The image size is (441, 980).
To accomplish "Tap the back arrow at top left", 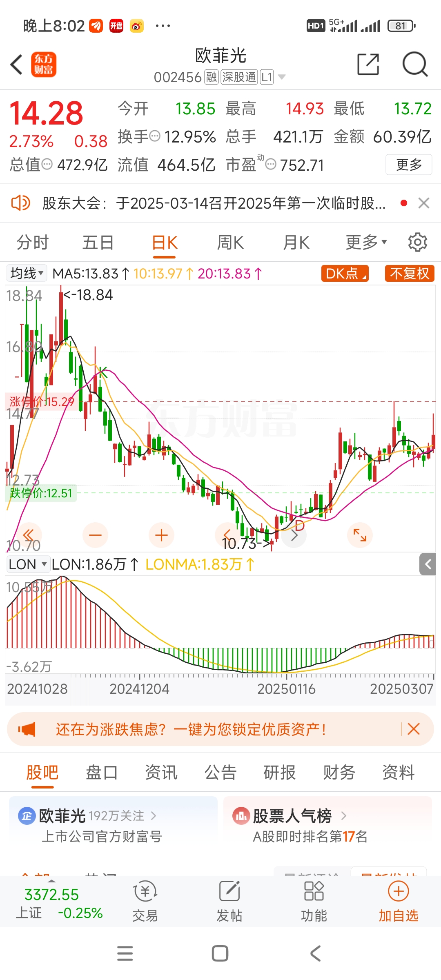I will (x=16, y=65).
